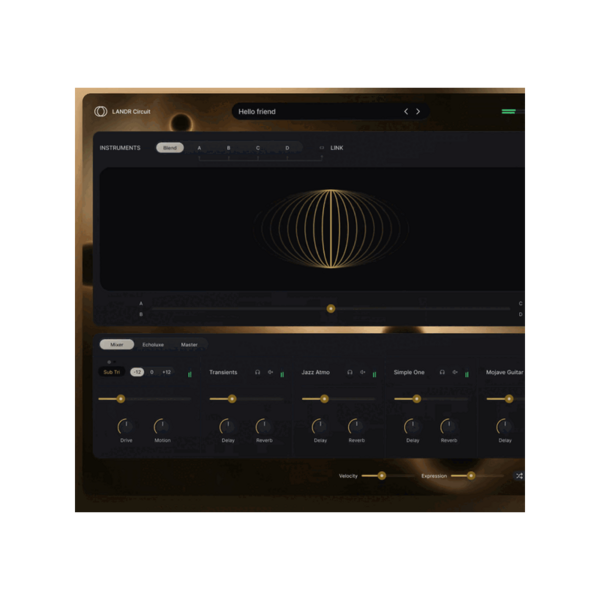This screenshot has height=600, width=600.
Task: Click the Simple One Delay knob
Action: (412, 426)
